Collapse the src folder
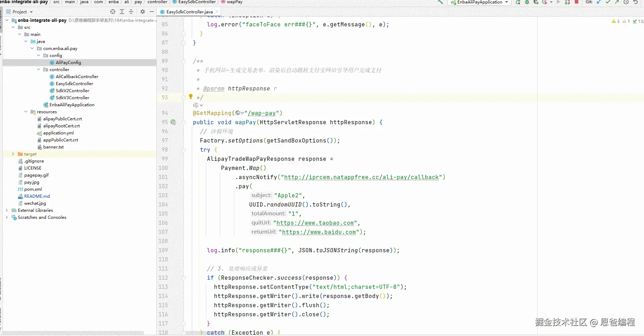 pyautogui.click(x=13, y=27)
